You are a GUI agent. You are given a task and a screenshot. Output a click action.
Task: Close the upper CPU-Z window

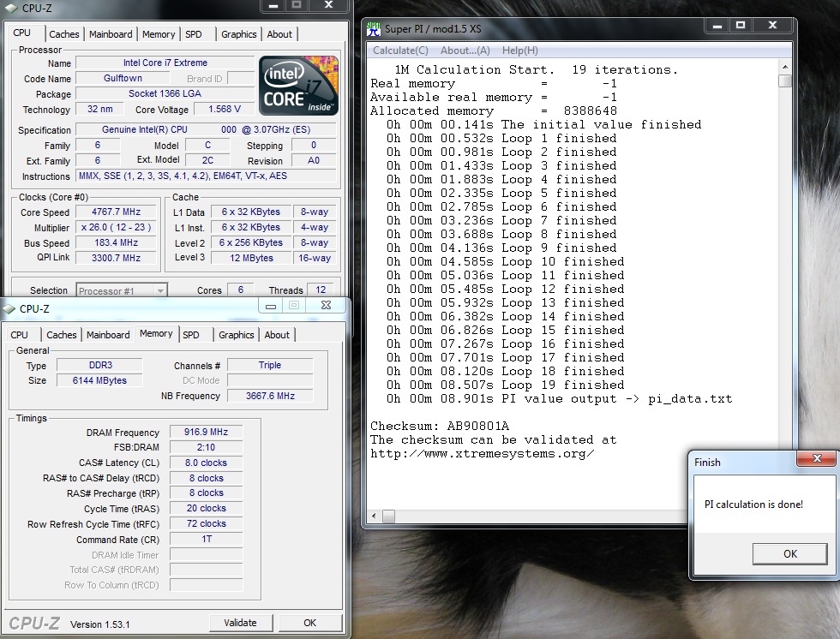(328, 5)
